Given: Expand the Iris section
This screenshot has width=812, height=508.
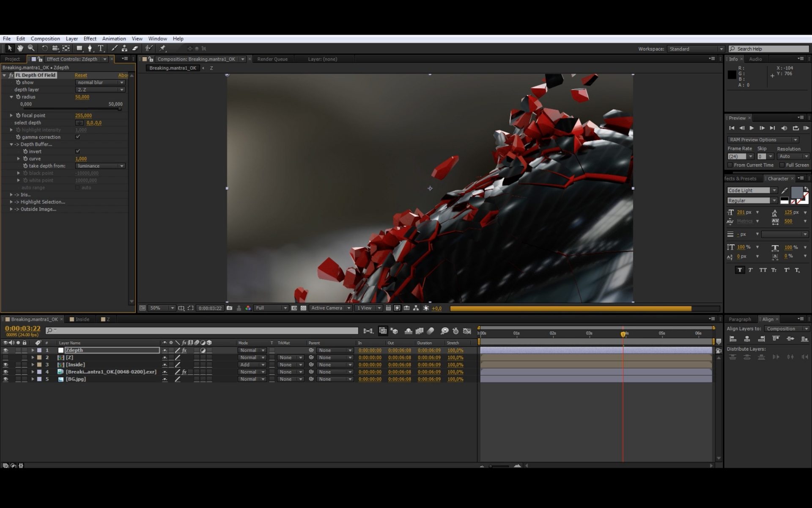Looking at the screenshot, I should point(11,195).
